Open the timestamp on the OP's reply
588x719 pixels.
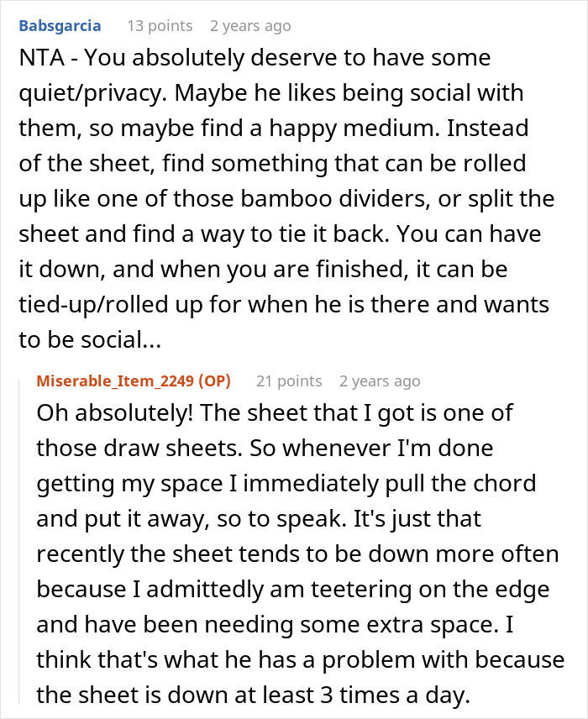(380, 381)
